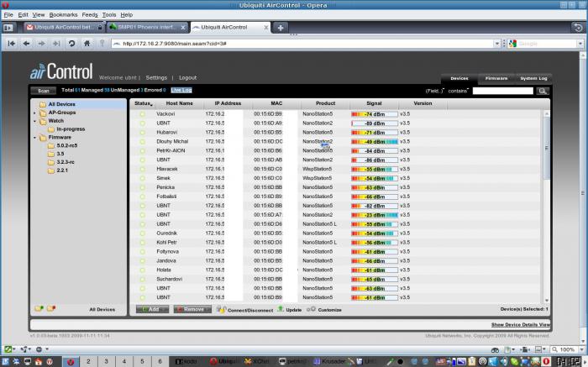Click the magnifier search button in airControl
Viewport: 588px width, 367px height.
[x=543, y=91]
